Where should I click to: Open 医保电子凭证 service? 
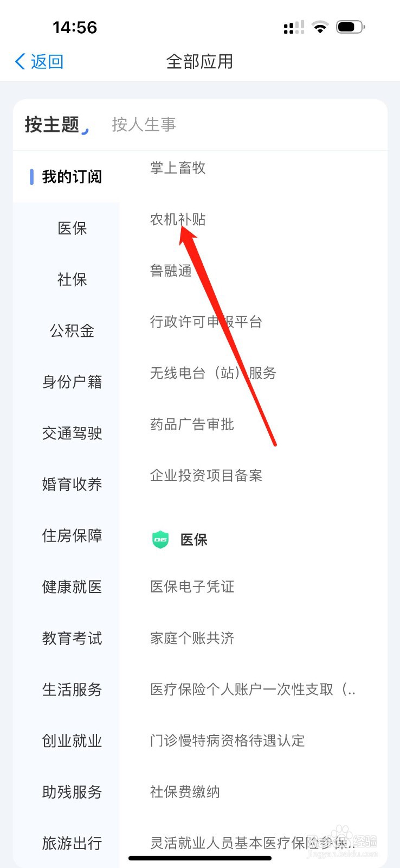[192, 586]
